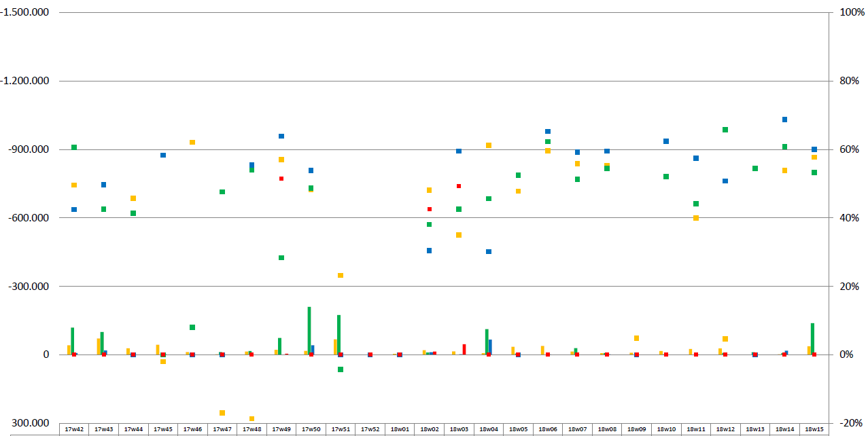
Task: Select the -600.000 left axis value
Action: coord(28,218)
